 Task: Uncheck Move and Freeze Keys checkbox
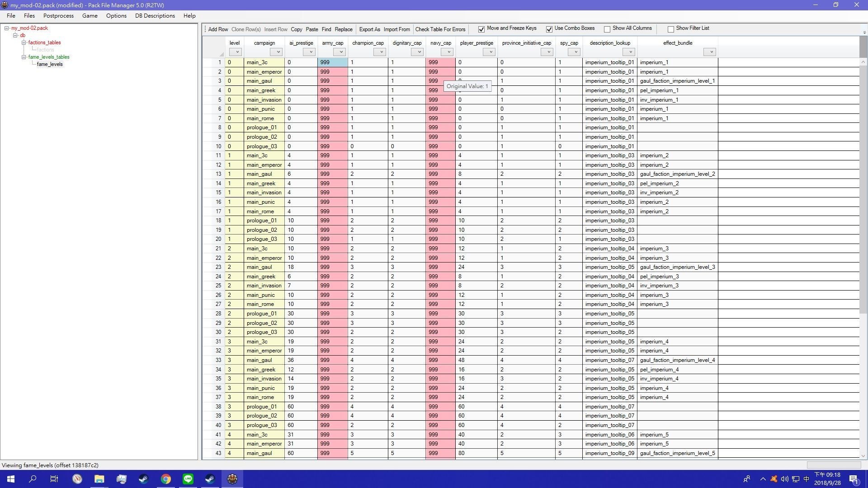(x=481, y=29)
